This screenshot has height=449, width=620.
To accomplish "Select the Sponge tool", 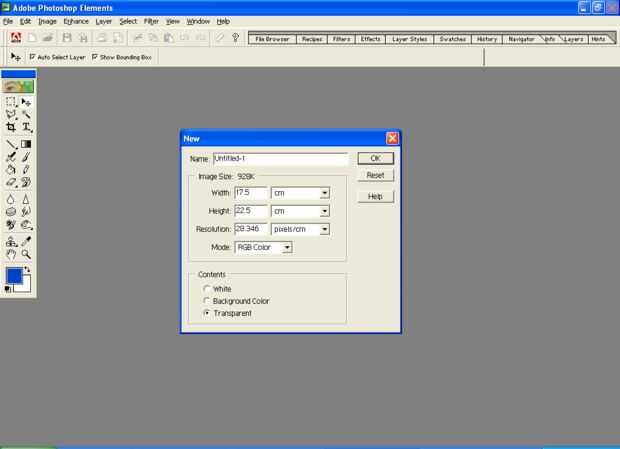I will [11, 212].
